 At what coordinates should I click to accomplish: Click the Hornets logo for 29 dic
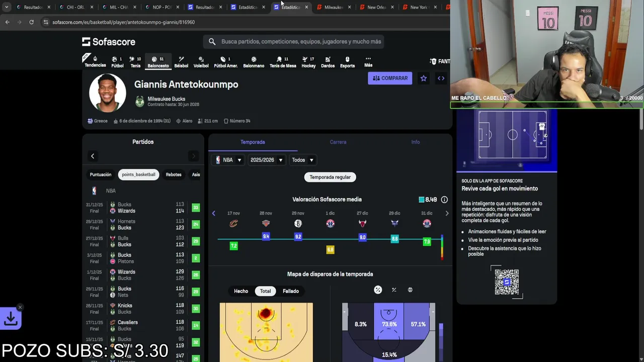pos(394,224)
